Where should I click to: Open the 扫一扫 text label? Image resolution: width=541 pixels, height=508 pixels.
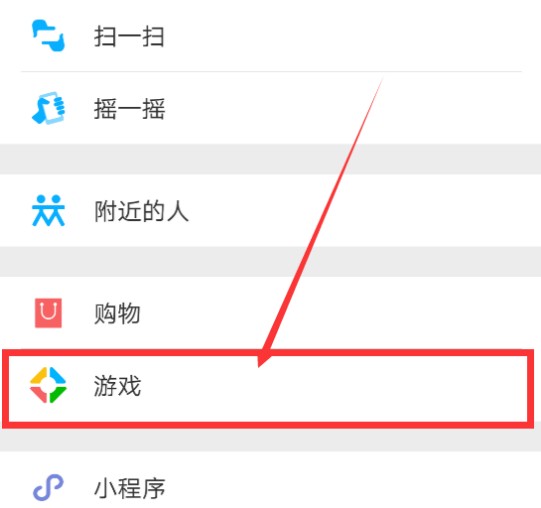(x=129, y=36)
